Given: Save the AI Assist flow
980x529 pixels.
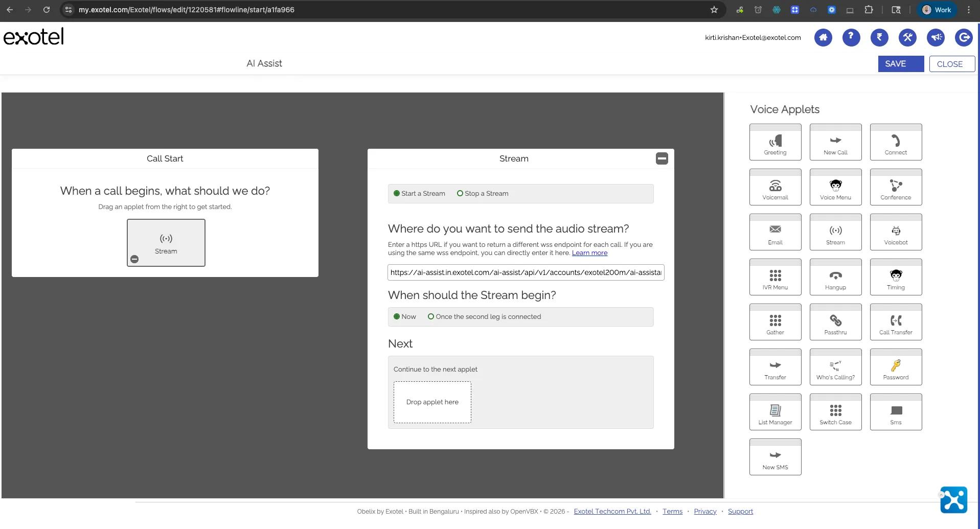Looking at the screenshot, I should coord(901,64).
